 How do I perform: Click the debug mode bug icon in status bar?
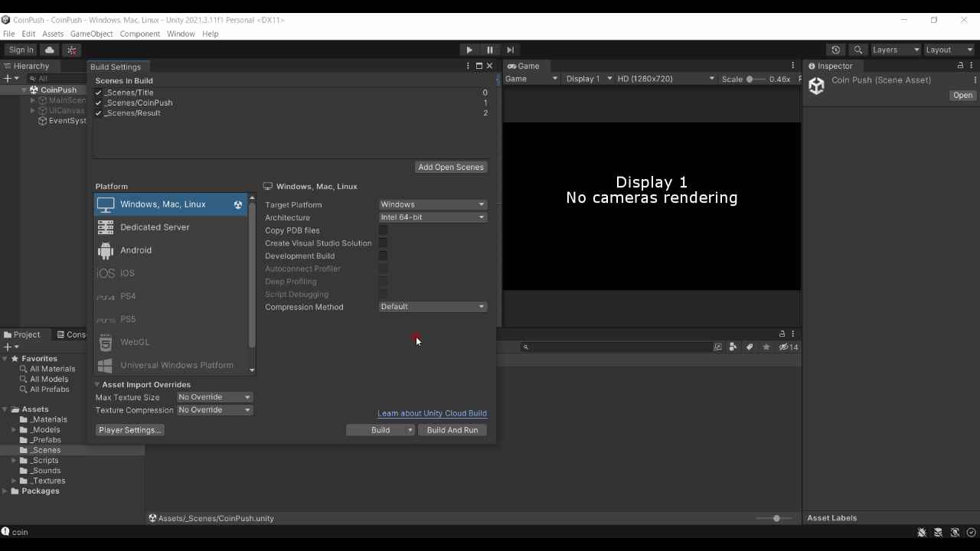point(922,533)
